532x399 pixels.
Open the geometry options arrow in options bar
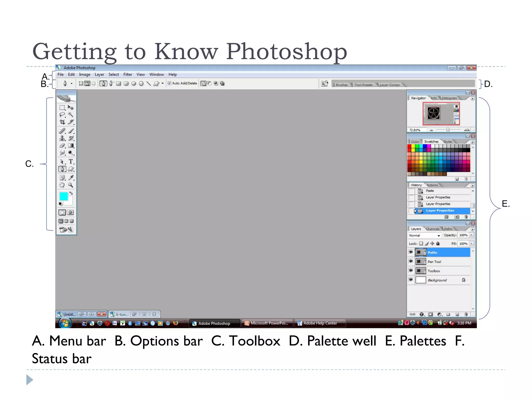(x=163, y=83)
